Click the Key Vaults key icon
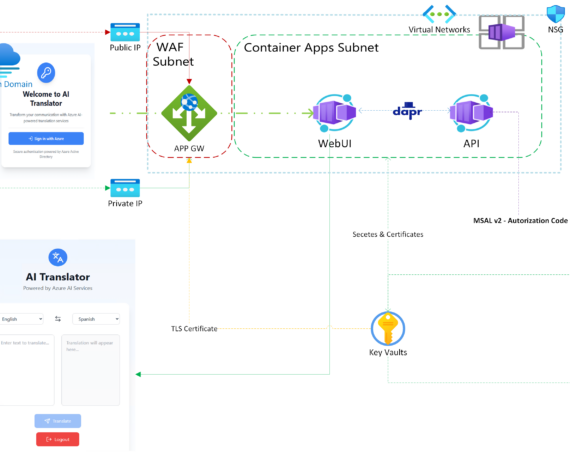Image resolution: width=570 pixels, height=456 pixels. pyautogui.click(x=388, y=328)
